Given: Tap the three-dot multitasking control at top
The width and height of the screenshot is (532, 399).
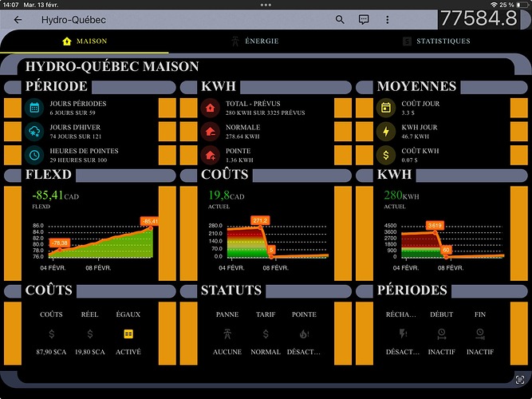Looking at the screenshot, I should [x=266, y=5].
